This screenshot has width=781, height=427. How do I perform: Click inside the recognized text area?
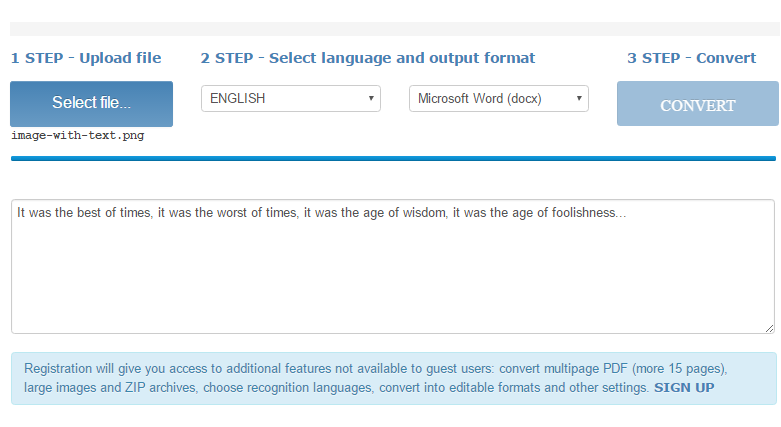point(393,267)
